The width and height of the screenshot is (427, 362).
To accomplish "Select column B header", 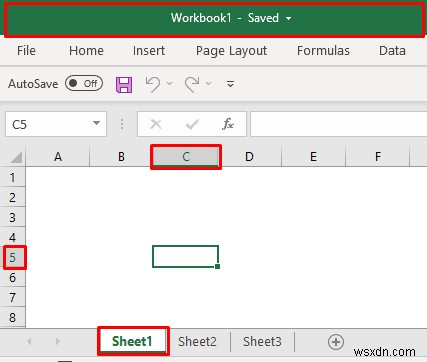I will pos(121,156).
